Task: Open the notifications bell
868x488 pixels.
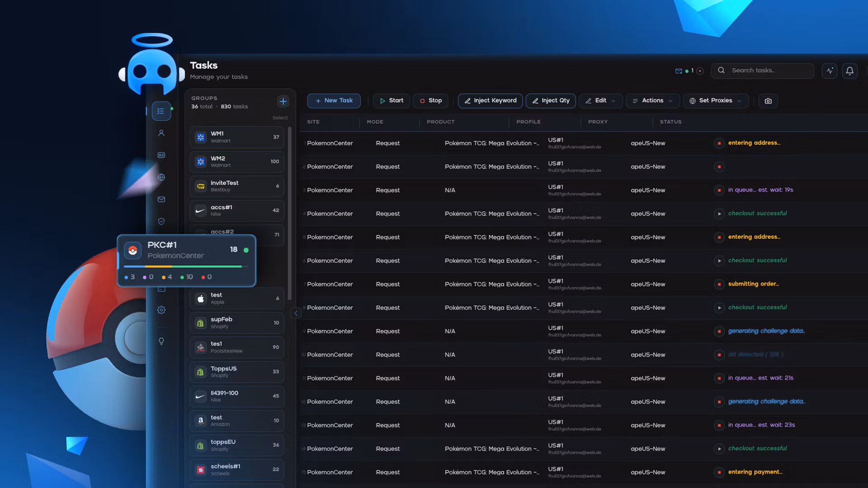Action: 849,70
